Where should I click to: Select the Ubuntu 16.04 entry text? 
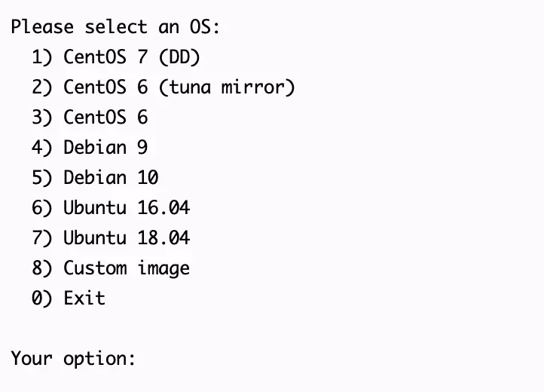tap(127, 208)
